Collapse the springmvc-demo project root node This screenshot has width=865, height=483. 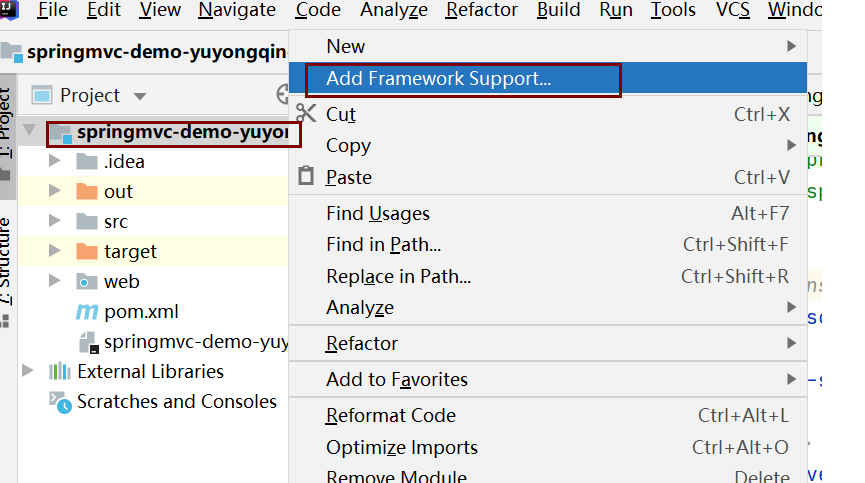click(29, 131)
